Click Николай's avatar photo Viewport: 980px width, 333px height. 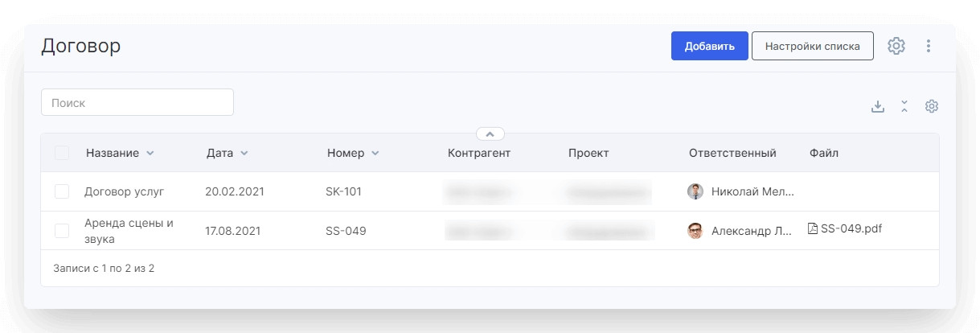[695, 191]
